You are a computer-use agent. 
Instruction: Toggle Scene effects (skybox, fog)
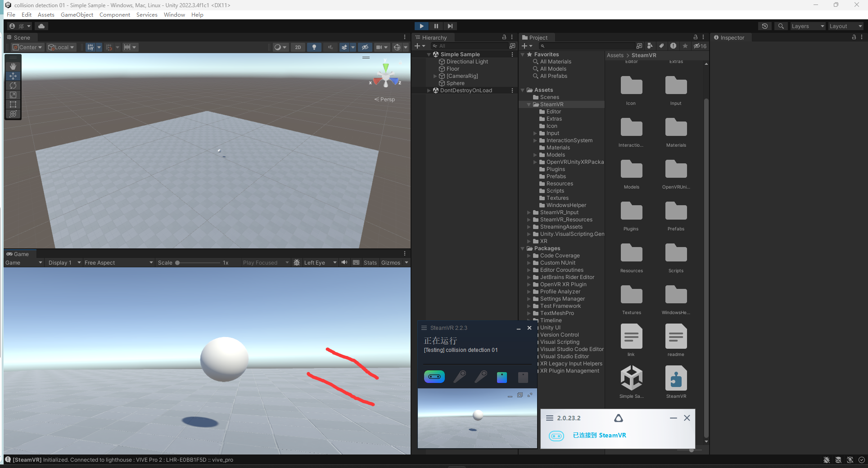click(x=344, y=47)
